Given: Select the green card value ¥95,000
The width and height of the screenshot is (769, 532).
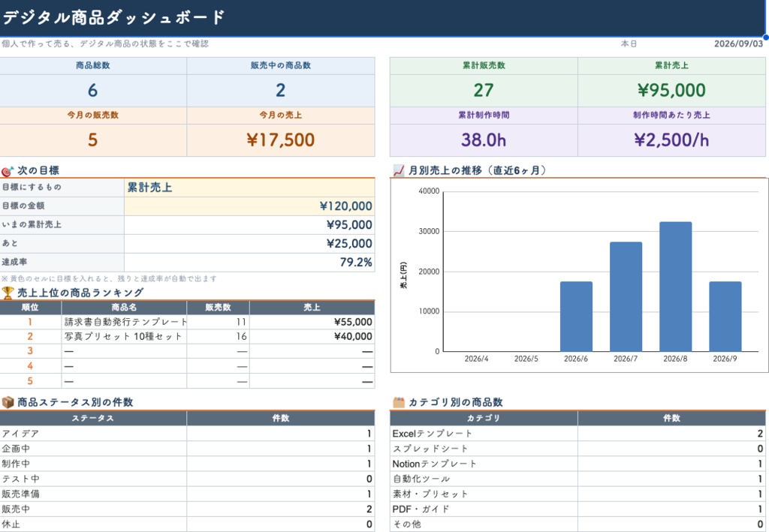Looking at the screenshot, I should pos(671,91).
